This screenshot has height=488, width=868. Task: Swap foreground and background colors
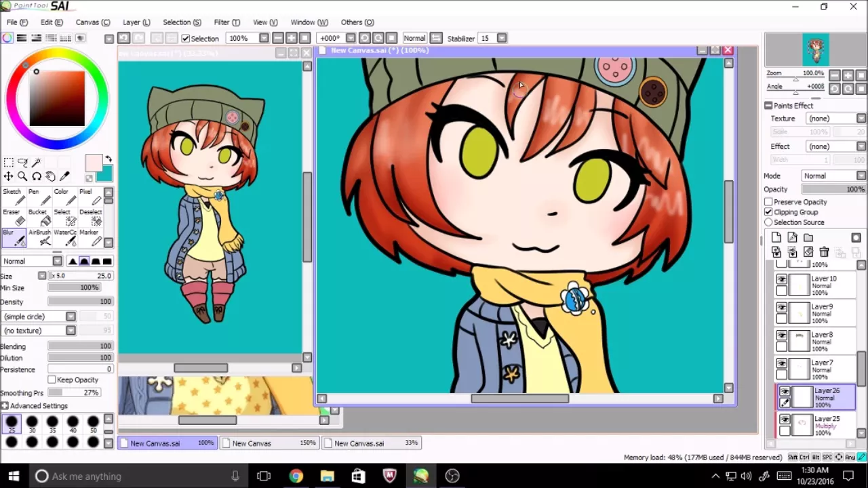(108, 160)
